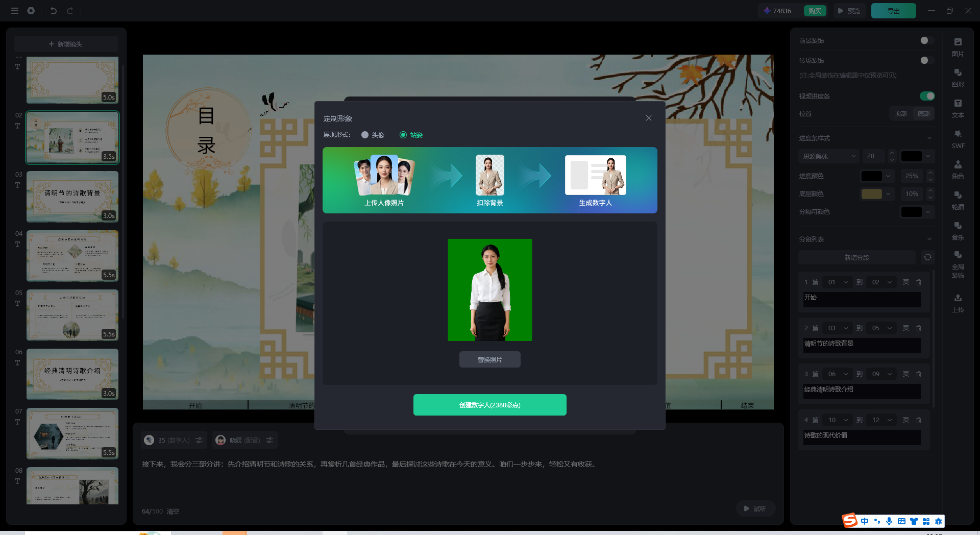Open the 图形 (shapes) sidebar icon
Screen dimensions: 980x535
pyautogui.click(x=958, y=77)
